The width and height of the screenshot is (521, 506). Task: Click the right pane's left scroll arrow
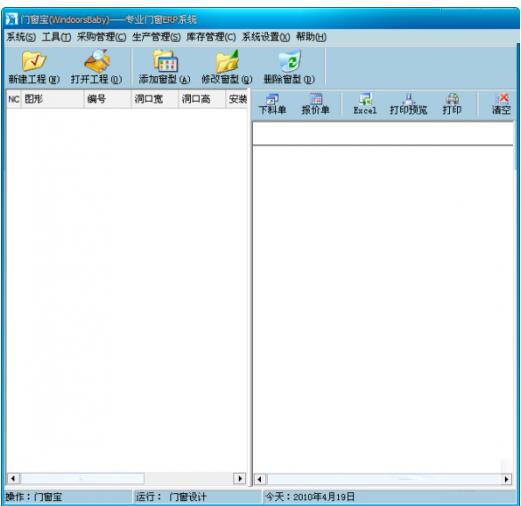pyautogui.click(x=260, y=479)
